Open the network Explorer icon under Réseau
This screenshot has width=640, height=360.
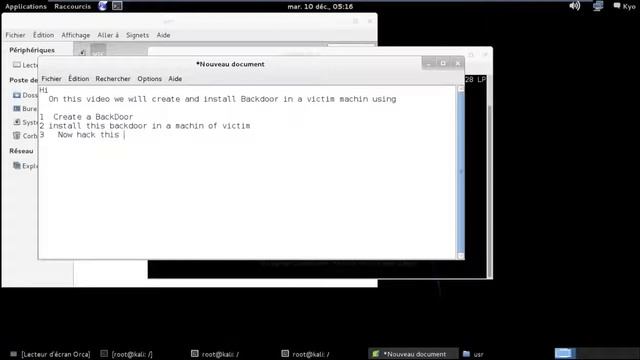tap(16, 165)
